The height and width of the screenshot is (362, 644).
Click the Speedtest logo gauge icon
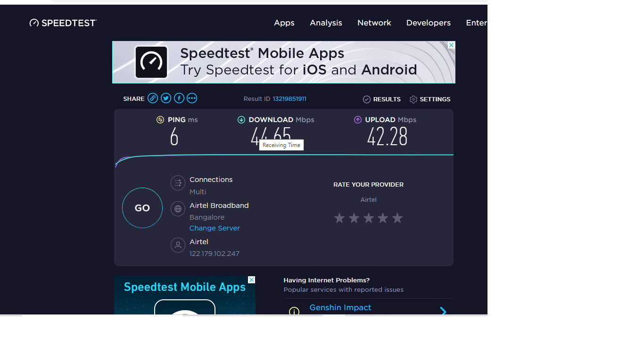33,22
